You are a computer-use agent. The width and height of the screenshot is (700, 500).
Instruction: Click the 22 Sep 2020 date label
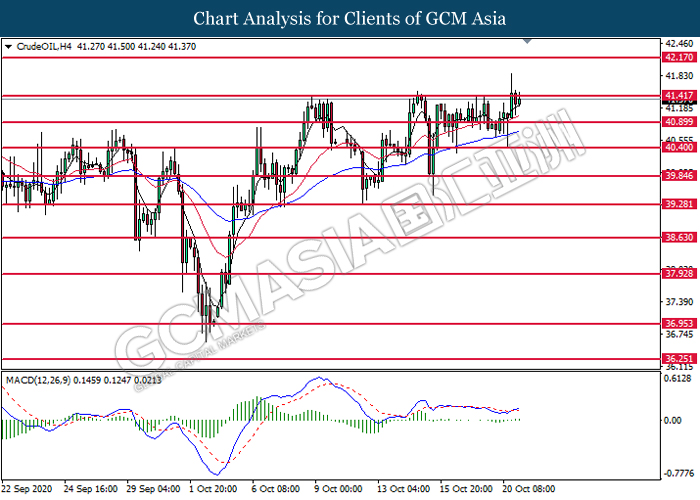point(27,489)
